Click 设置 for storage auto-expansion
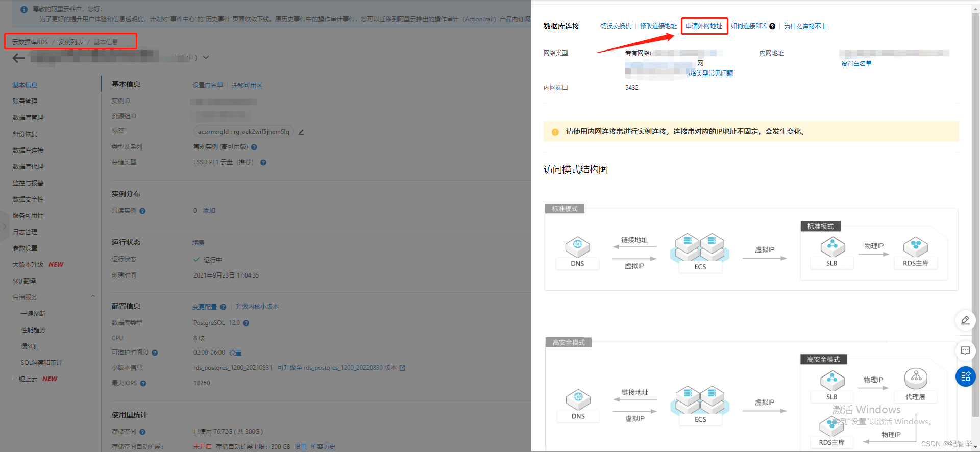The height and width of the screenshot is (452, 980). point(301,447)
